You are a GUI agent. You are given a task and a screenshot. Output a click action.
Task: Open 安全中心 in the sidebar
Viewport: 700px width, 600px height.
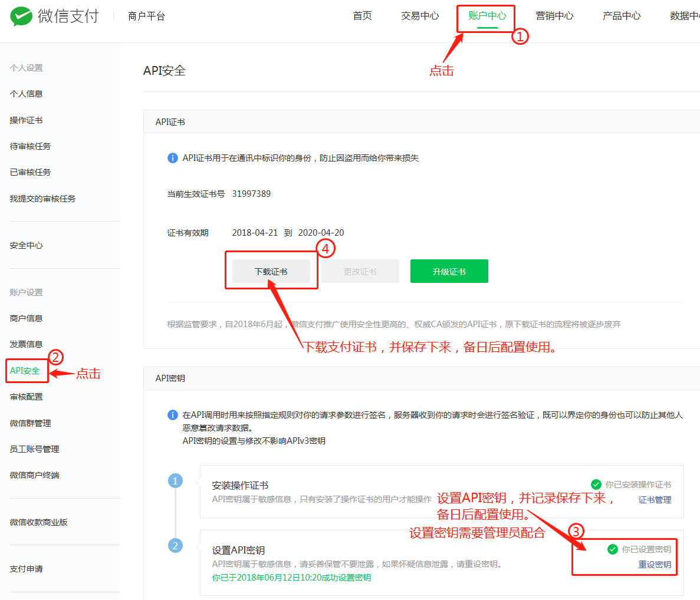(27, 245)
